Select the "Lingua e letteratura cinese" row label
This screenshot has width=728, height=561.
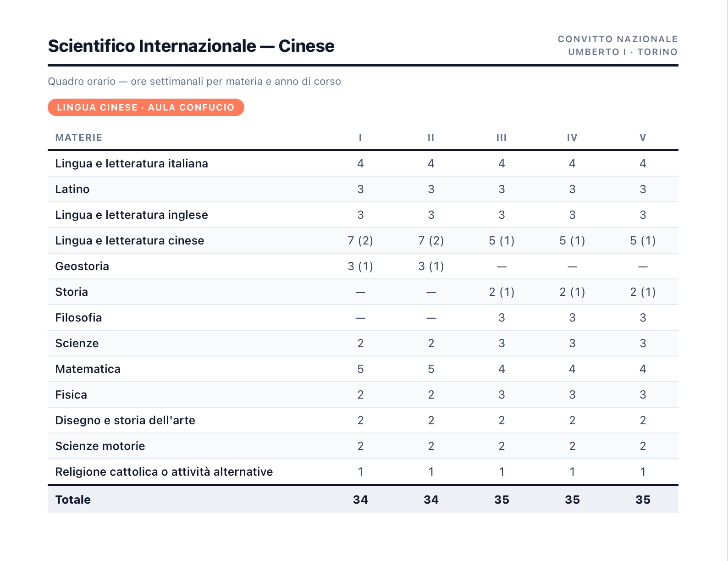(130, 241)
